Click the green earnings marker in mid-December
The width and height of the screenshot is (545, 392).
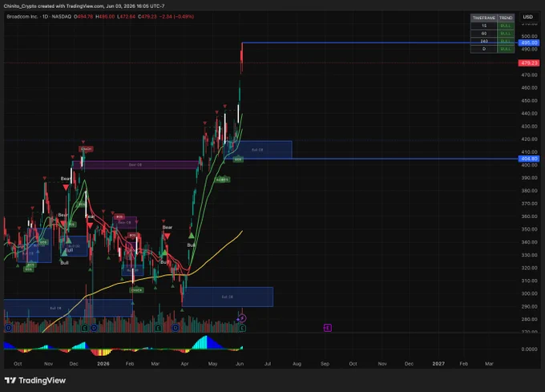[x=84, y=328]
